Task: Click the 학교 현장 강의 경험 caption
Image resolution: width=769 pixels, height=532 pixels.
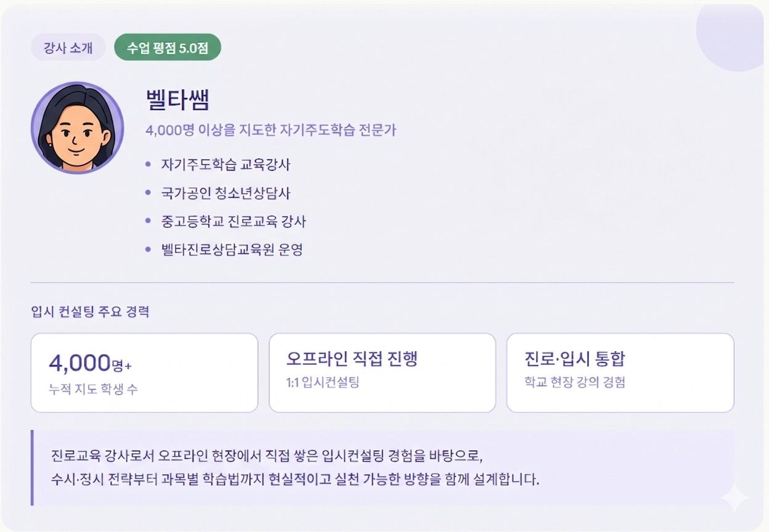Action: pos(574,382)
